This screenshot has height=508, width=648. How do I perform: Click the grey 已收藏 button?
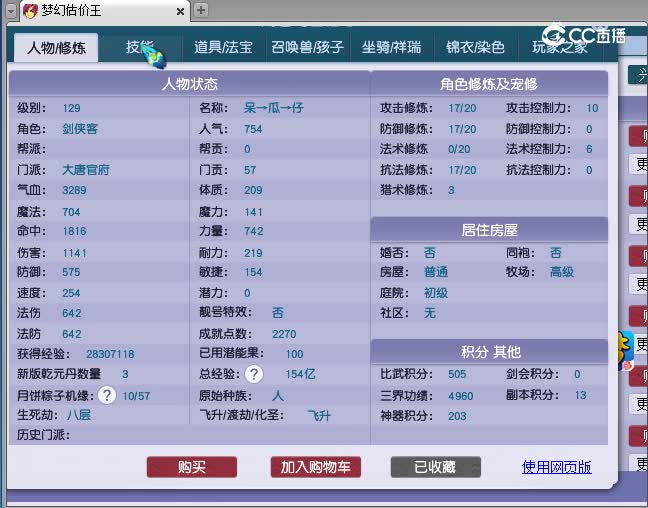click(436, 467)
